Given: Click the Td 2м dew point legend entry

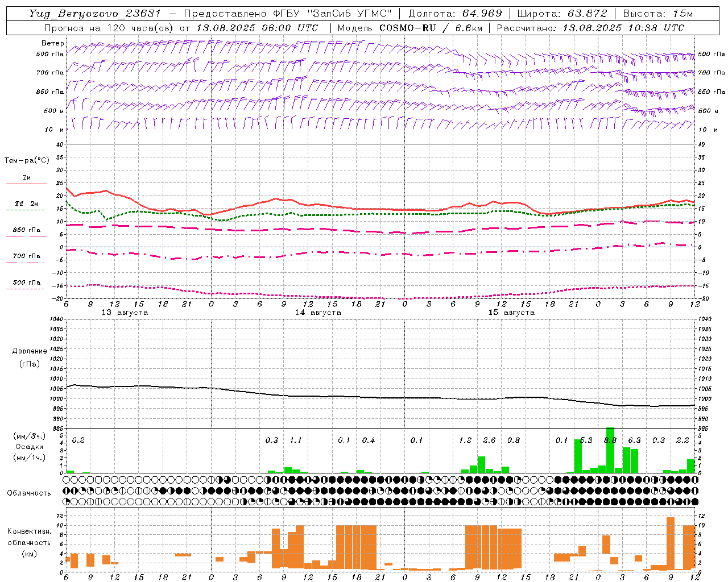Looking at the screenshot, I should pyautogui.click(x=26, y=203).
